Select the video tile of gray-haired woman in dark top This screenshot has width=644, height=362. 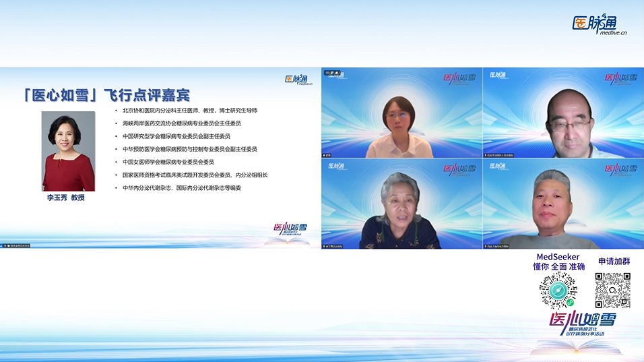coord(401,204)
